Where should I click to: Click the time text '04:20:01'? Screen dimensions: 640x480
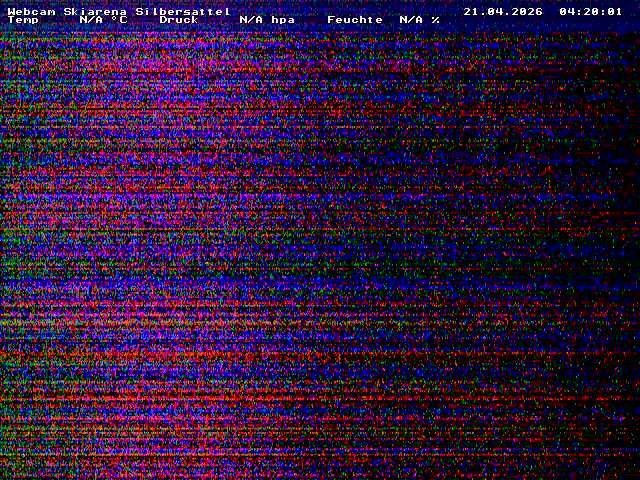click(x=591, y=12)
